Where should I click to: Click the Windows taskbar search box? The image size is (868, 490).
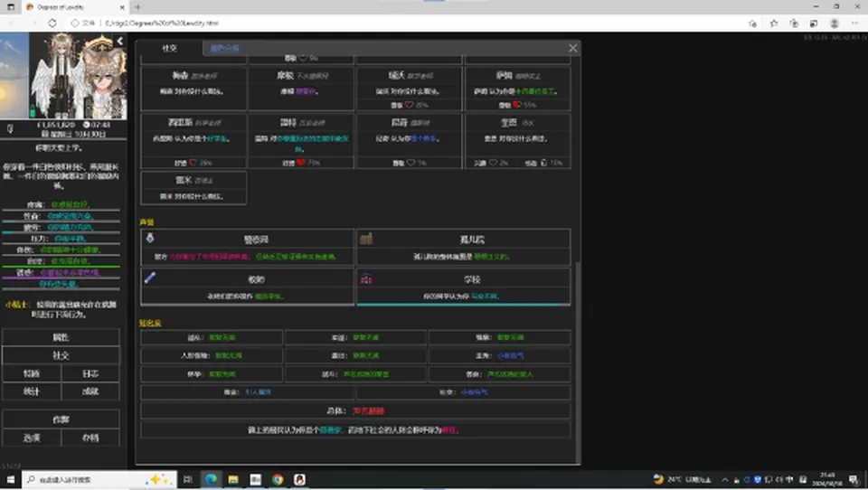coord(99,479)
